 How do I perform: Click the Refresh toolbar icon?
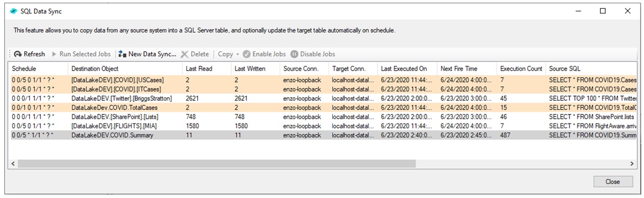(18, 54)
